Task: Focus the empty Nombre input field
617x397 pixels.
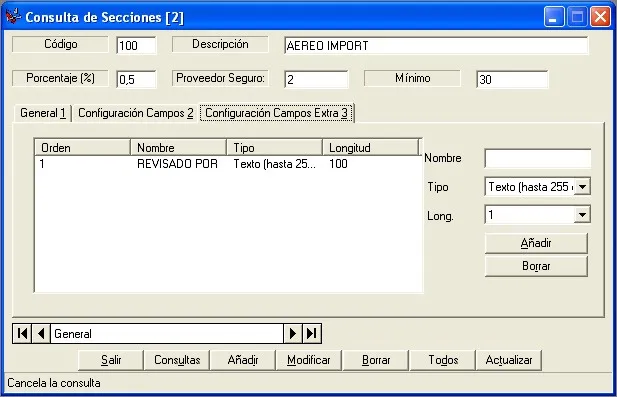Action: click(538, 158)
